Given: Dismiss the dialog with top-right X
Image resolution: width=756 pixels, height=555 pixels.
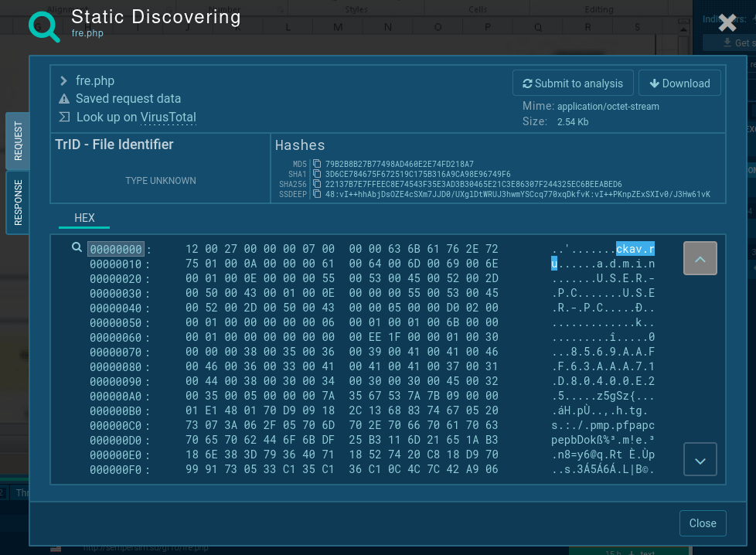Looking at the screenshot, I should coord(727,22).
